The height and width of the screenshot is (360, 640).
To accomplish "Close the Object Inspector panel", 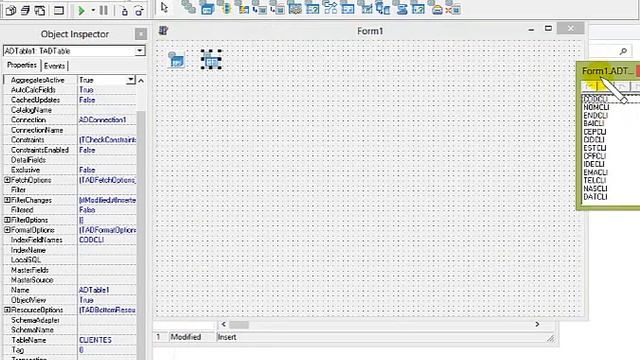I will click(x=140, y=34).
